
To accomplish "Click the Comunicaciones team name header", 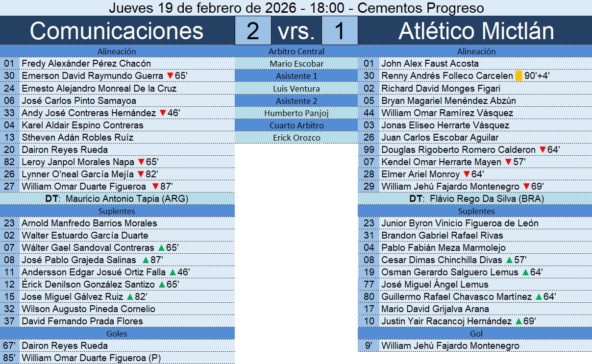I will [117, 31].
